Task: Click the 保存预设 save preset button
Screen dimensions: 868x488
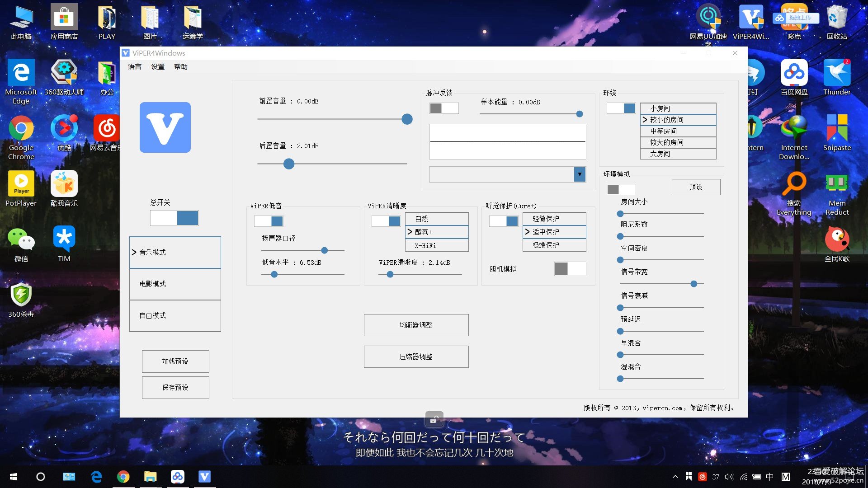Action: tap(175, 387)
